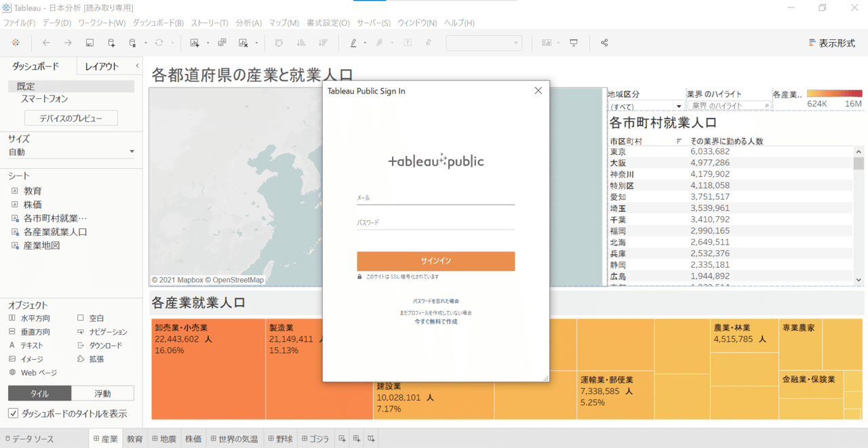Add a navigation (ナビゲーション) object
Screen dimensions: 868x448
point(102,331)
